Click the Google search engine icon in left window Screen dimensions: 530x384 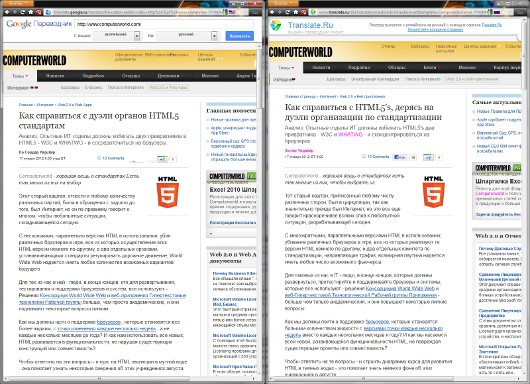point(226,12)
